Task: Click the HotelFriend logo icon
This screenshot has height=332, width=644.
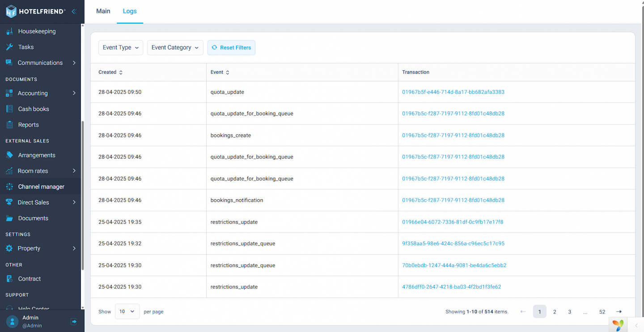Action: 11,11
